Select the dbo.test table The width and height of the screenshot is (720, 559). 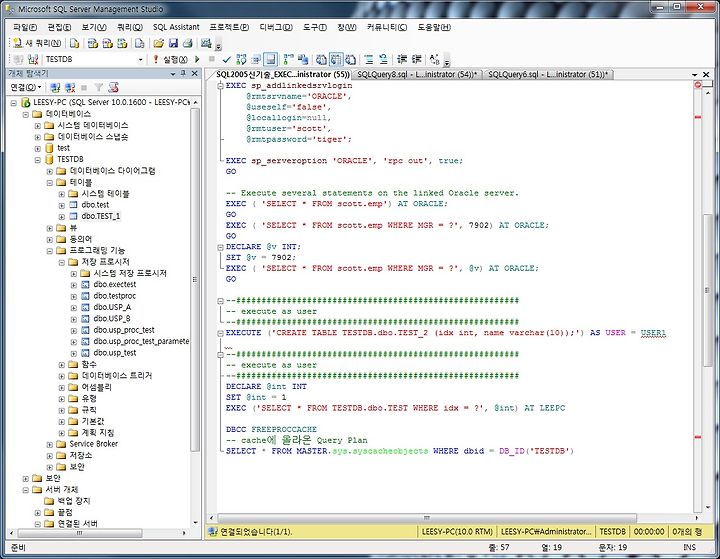(95, 205)
